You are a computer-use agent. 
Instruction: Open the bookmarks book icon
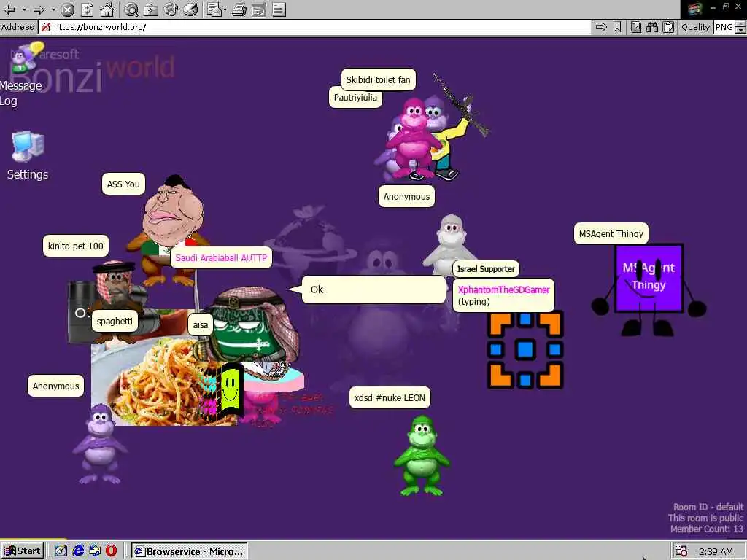coord(636,27)
